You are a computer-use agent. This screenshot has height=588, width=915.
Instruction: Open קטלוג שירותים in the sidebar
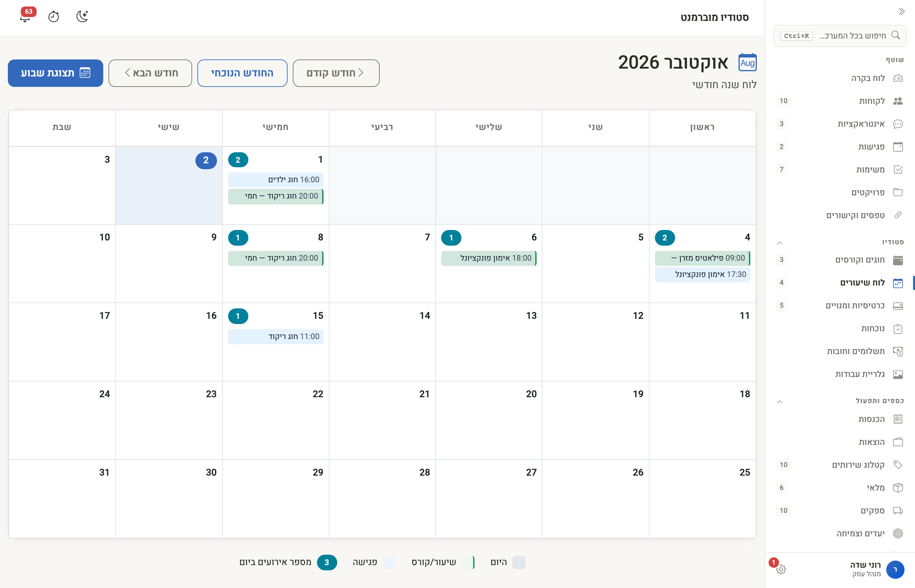[840, 465]
